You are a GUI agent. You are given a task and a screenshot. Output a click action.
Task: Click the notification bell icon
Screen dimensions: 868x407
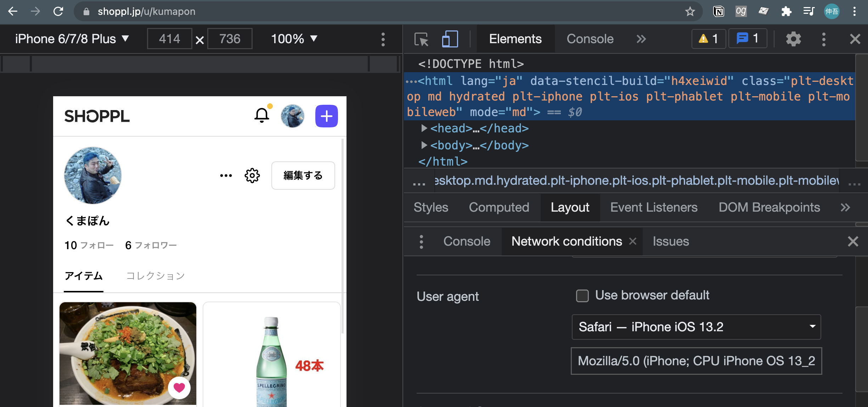(262, 115)
